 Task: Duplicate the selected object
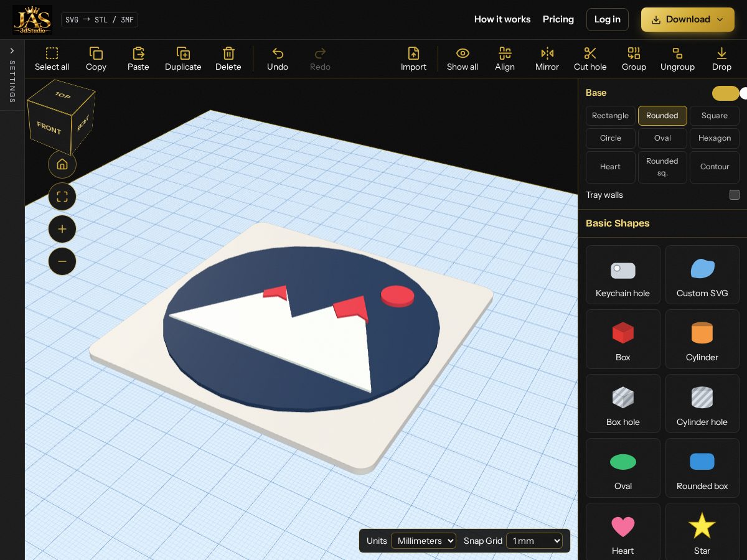pyautogui.click(x=183, y=59)
